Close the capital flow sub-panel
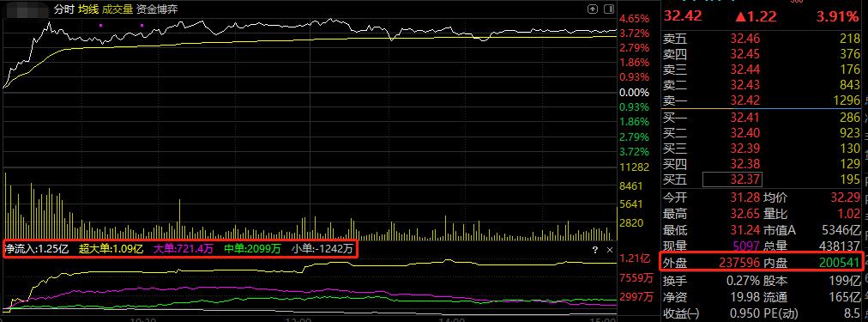 [610, 250]
